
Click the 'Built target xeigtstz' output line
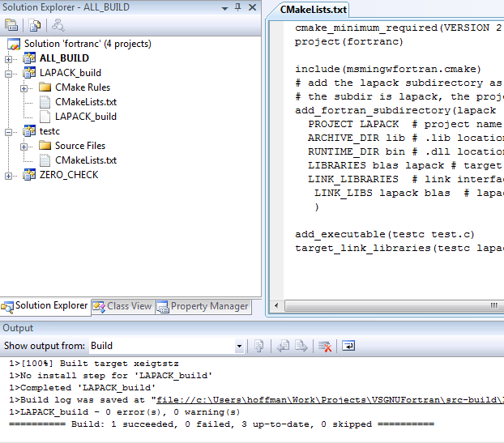coord(94,364)
